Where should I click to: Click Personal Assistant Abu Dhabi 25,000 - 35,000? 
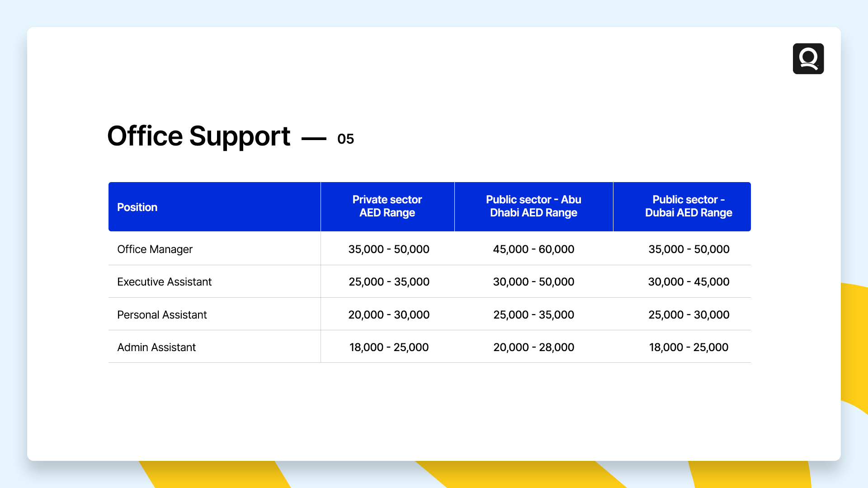click(x=533, y=314)
